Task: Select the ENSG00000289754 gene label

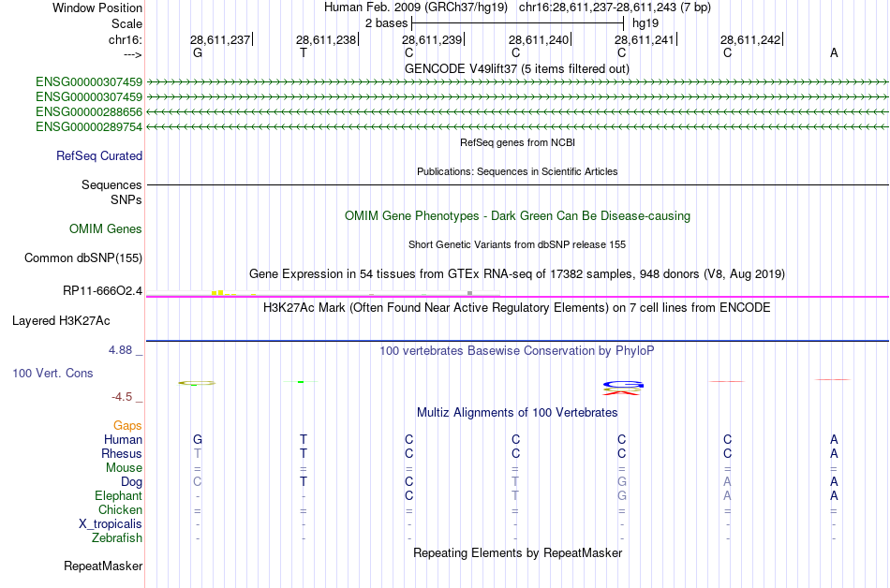Action: point(89,127)
